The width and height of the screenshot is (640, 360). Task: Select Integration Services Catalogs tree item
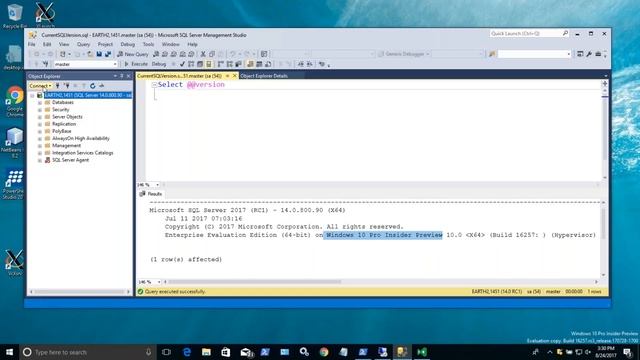[x=82, y=153]
